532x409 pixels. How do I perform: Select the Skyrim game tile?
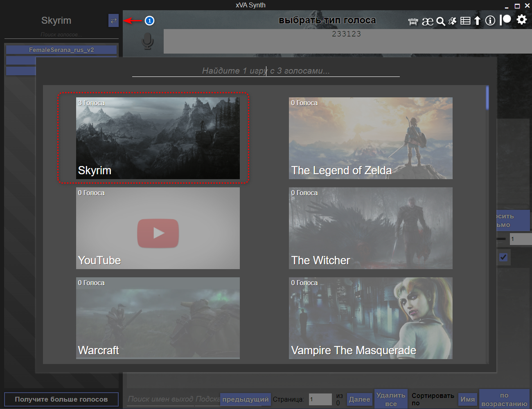click(158, 138)
